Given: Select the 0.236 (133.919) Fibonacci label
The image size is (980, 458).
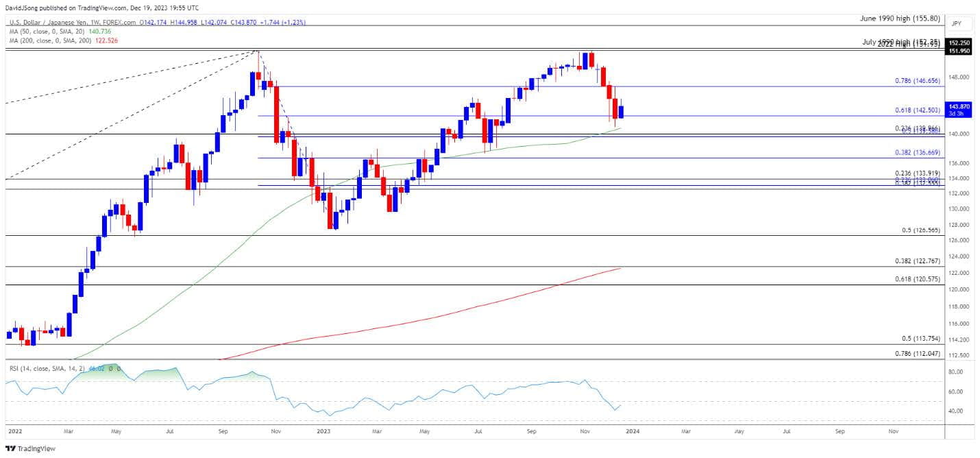Looking at the screenshot, I should [918, 173].
